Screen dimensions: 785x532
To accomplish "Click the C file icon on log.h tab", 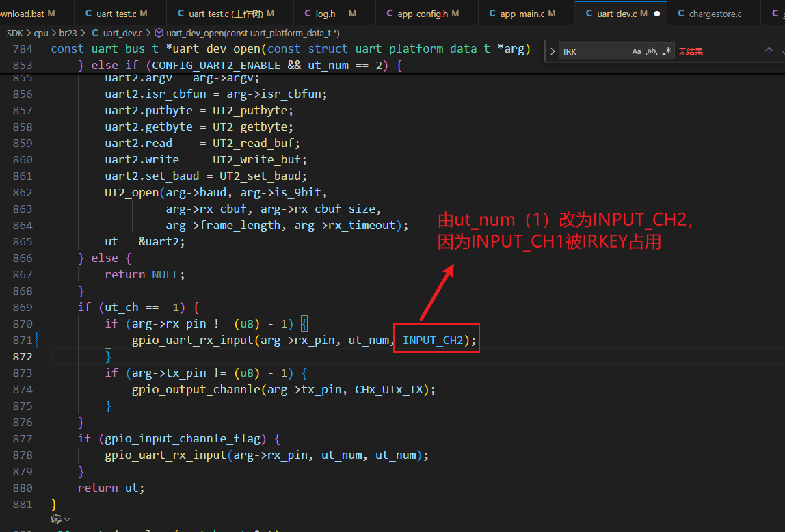I will point(308,14).
